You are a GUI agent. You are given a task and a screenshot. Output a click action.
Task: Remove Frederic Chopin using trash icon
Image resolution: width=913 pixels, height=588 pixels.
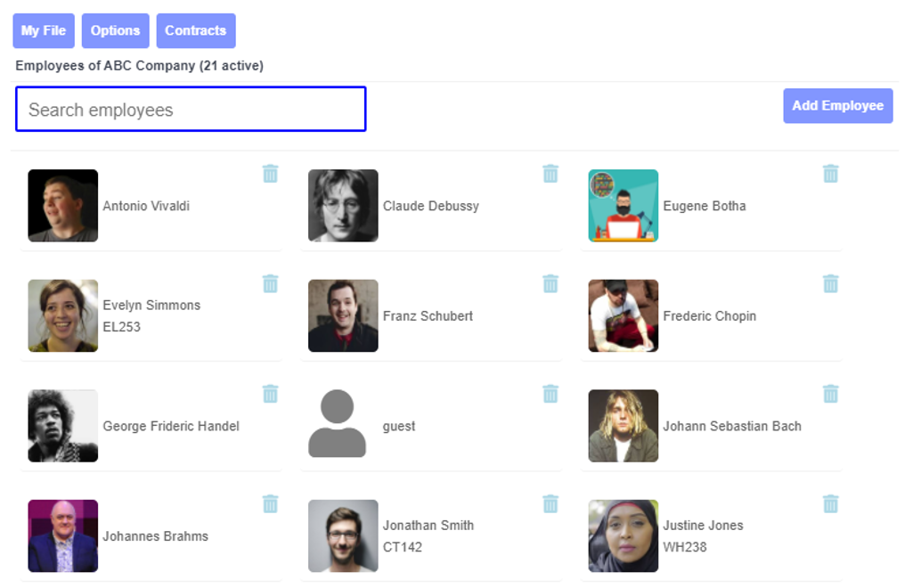(x=830, y=283)
